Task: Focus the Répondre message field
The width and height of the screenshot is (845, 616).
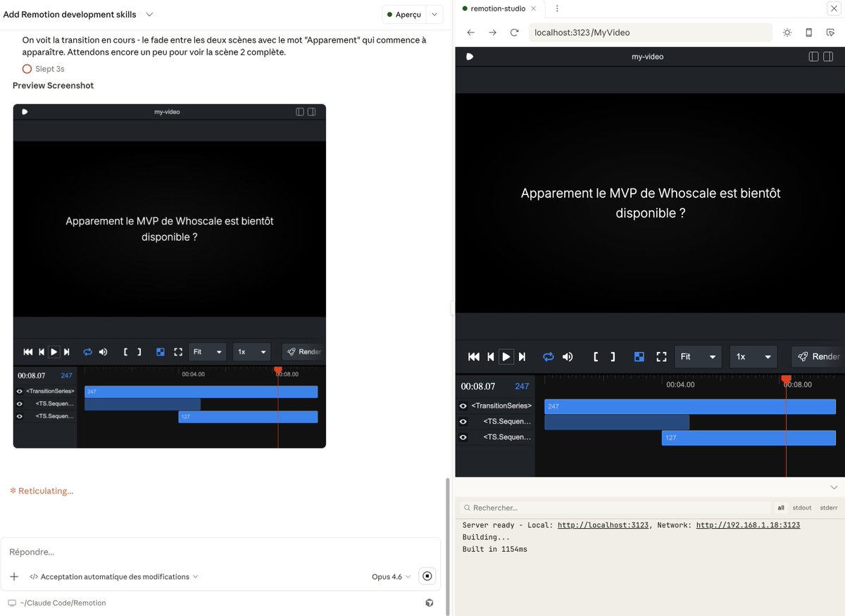Action: point(220,552)
